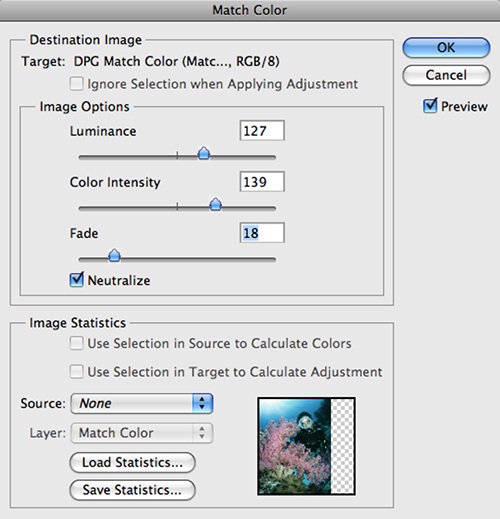Click the Fade slider handle
The height and width of the screenshot is (519, 500).
[x=114, y=255]
